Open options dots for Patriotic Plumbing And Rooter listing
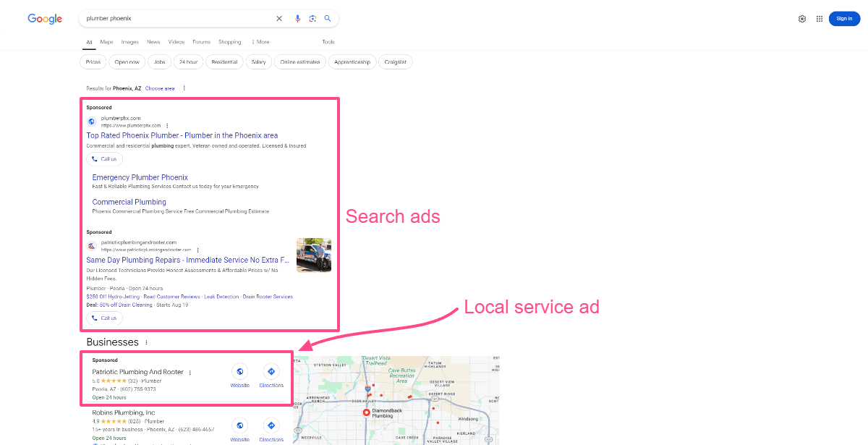The image size is (868, 445). pos(190,373)
